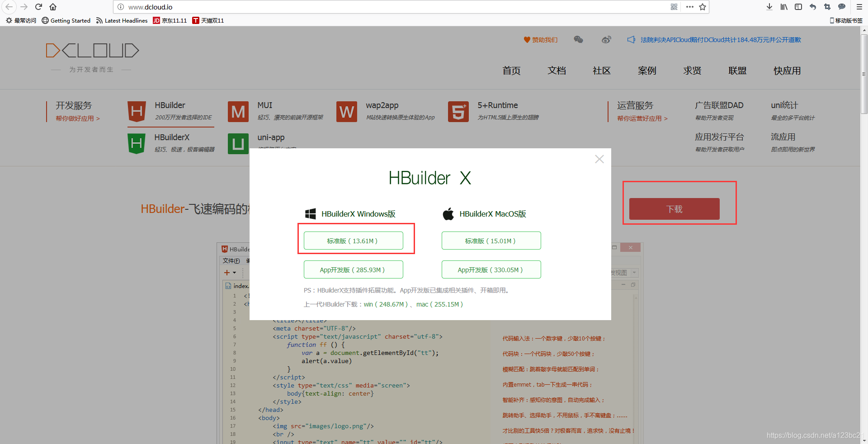The image size is (868, 444).
Task: Open the Firefox hamburger menu
Action: pos(859,7)
